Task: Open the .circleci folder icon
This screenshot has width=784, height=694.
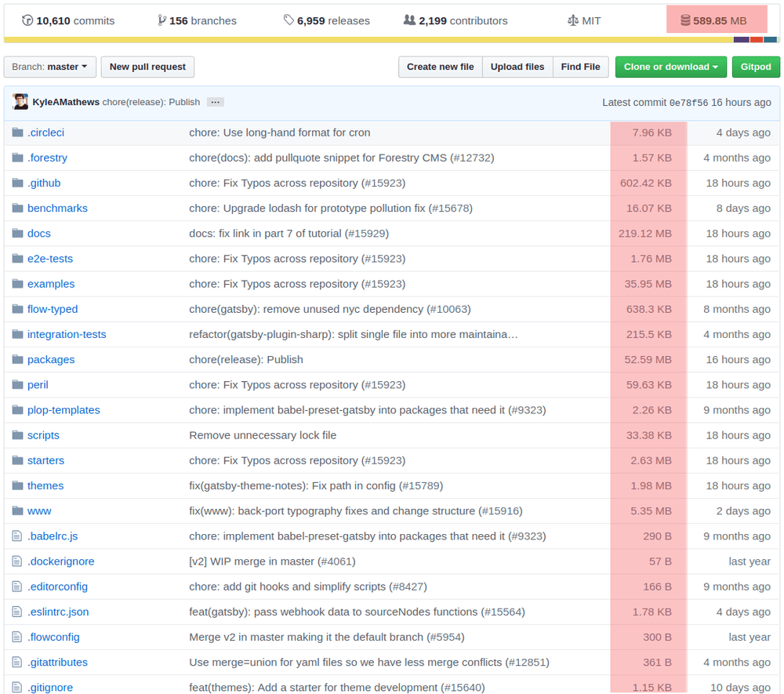Action: pos(16,132)
